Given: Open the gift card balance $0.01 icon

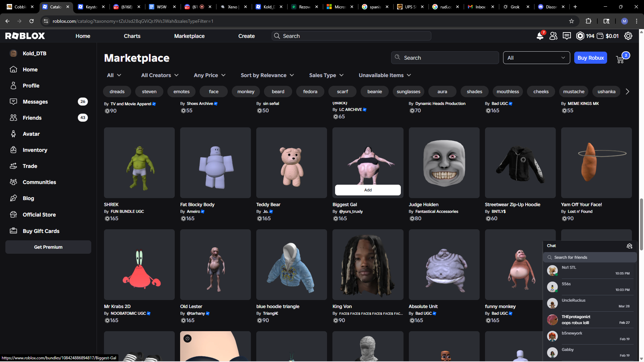Looking at the screenshot, I should 600,36.
